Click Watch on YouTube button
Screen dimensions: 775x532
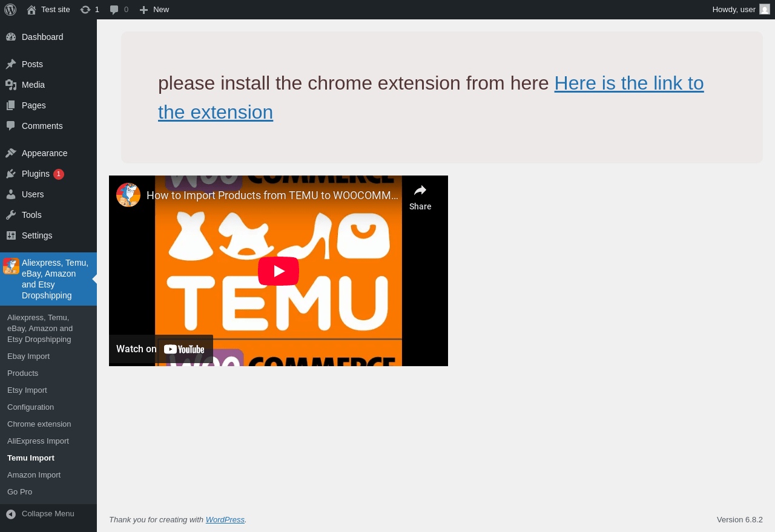click(x=161, y=349)
